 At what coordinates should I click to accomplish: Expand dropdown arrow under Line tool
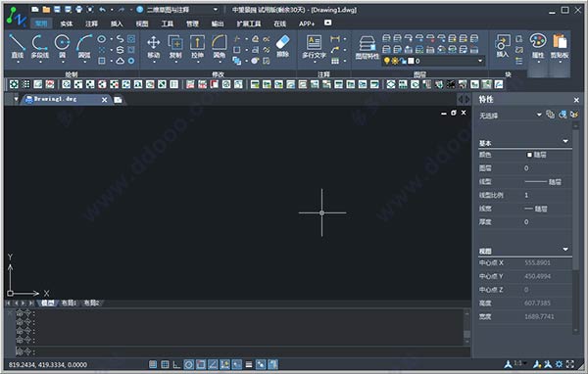pyautogui.click(x=18, y=62)
